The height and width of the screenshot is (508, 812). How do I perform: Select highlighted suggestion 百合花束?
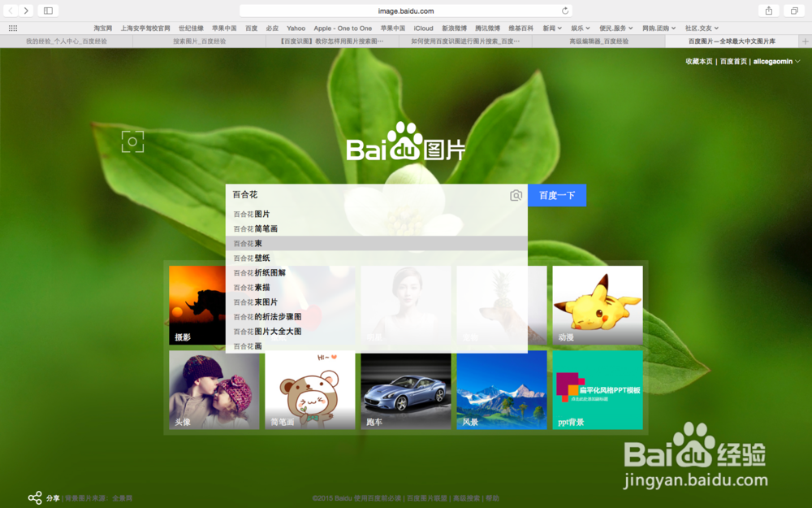(377, 243)
